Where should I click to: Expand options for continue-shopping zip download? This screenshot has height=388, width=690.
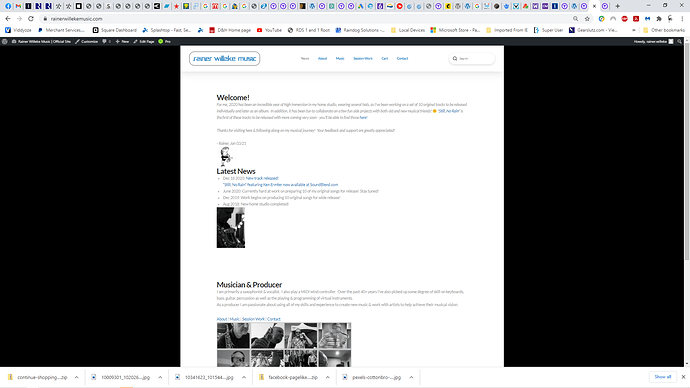(77, 377)
